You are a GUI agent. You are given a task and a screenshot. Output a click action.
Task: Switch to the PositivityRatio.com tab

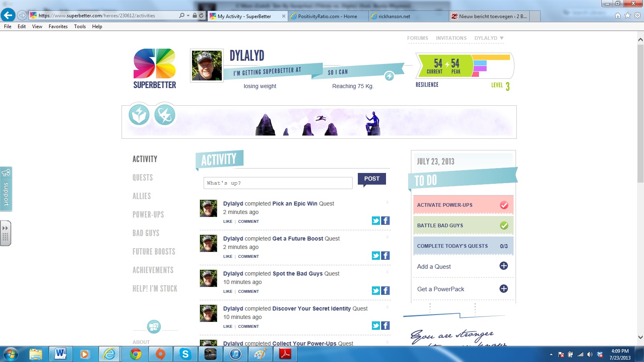(327, 16)
